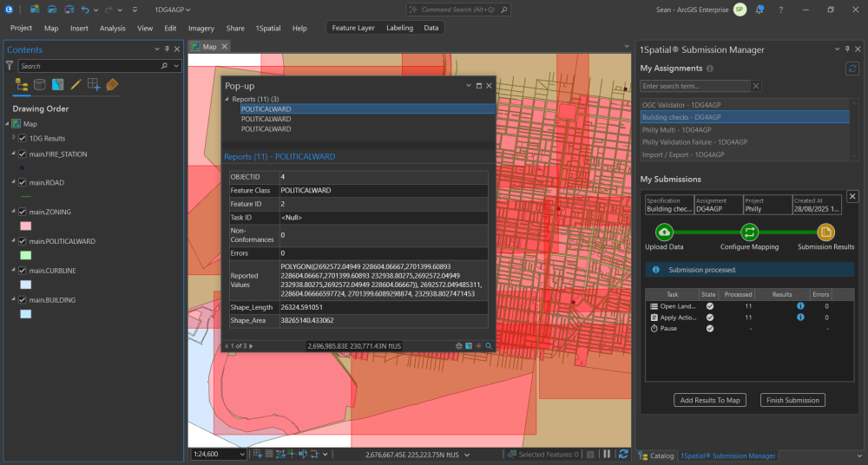
Task: Open the notifications bell icon
Action: [x=759, y=10]
